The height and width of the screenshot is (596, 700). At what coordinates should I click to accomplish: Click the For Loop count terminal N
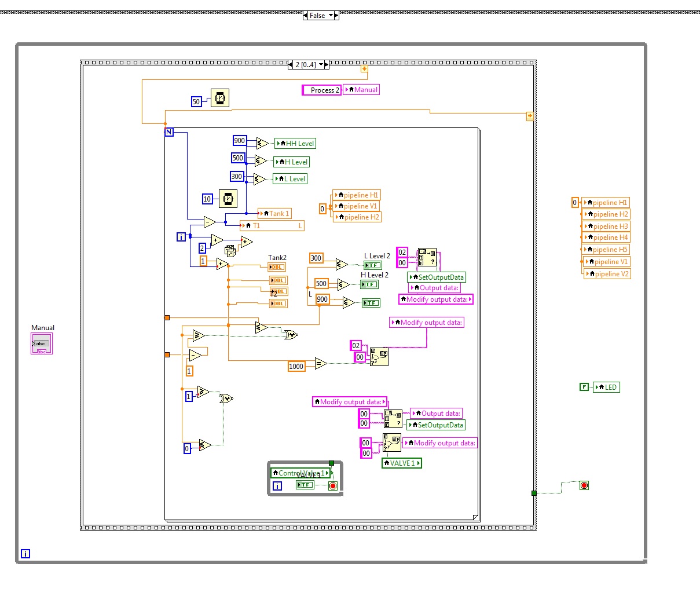[169, 132]
